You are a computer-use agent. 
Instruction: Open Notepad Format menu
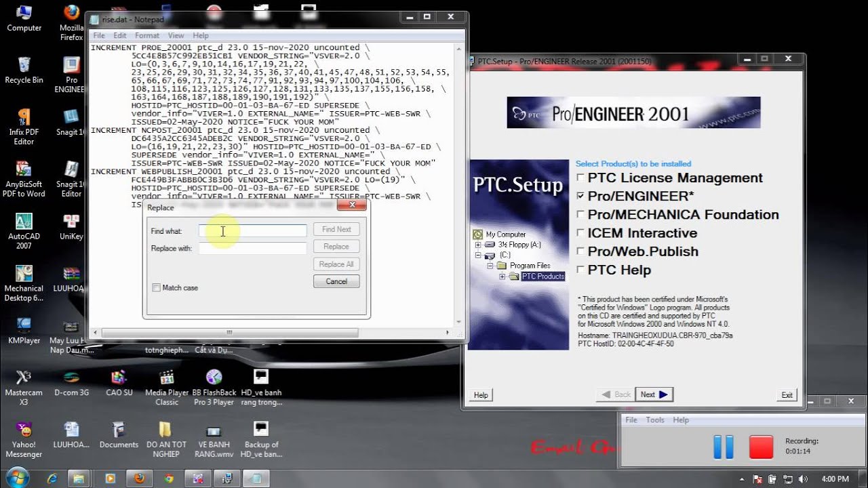tap(147, 35)
